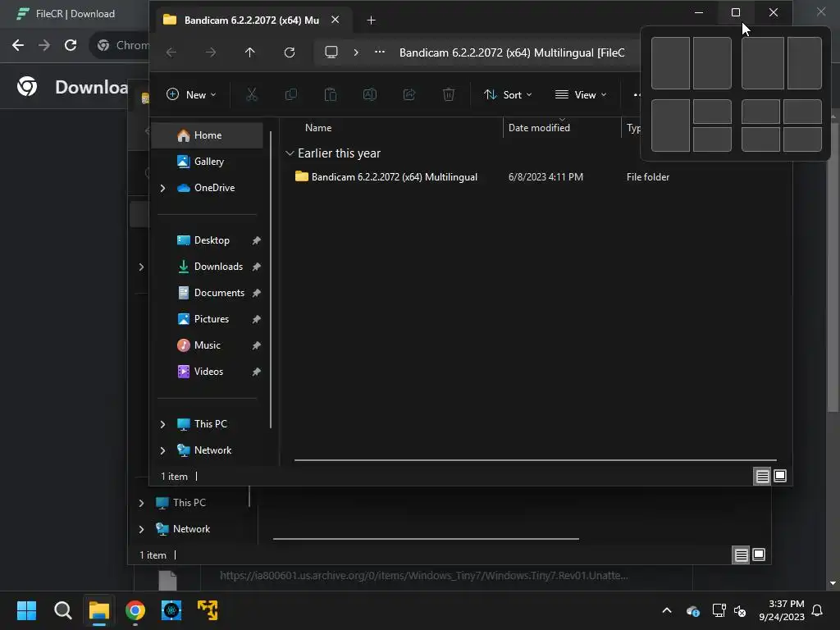
Task: Go up one folder level arrow
Action: tap(249, 52)
